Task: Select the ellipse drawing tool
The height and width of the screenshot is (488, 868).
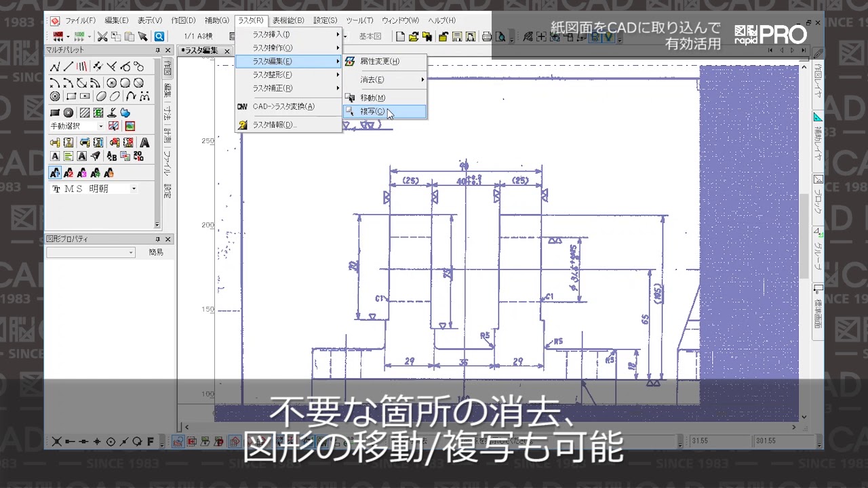Action: tap(100, 97)
